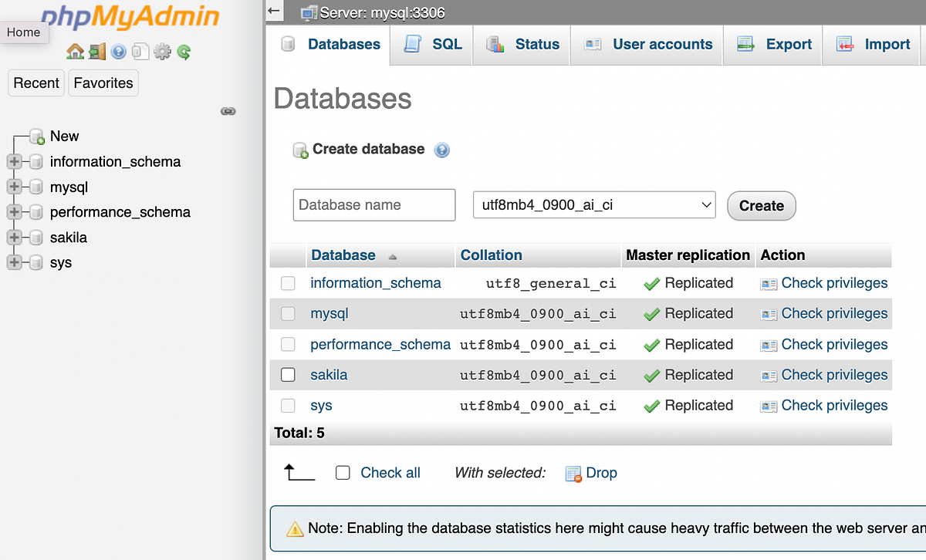Click the Database name input field

click(373, 204)
